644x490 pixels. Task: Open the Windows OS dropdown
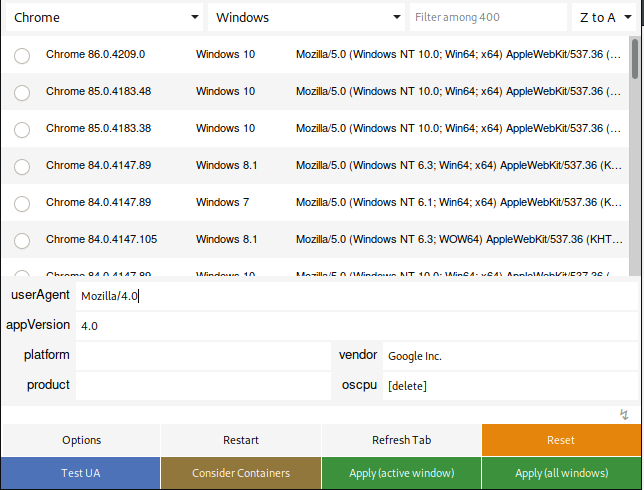[x=306, y=17]
